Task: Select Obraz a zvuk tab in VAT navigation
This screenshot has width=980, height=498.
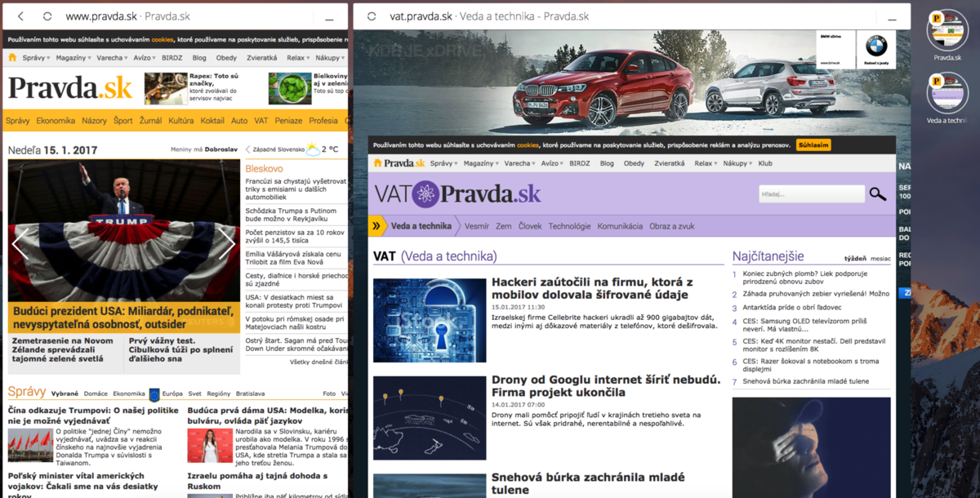Action: coord(672,226)
